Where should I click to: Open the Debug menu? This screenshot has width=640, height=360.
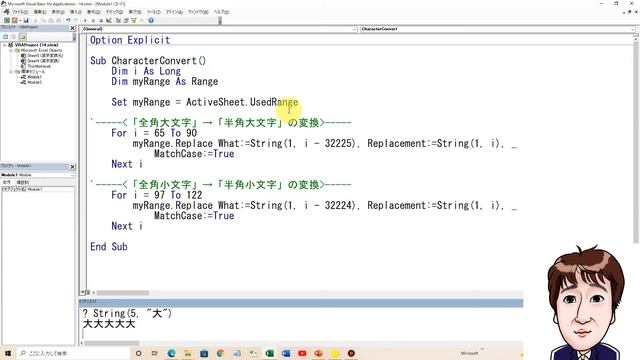(114, 12)
